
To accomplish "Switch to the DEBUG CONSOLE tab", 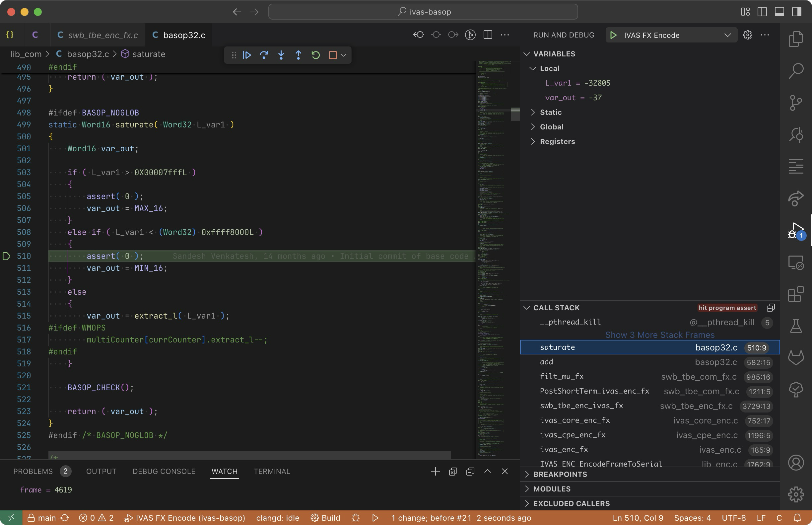I will (x=164, y=471).
